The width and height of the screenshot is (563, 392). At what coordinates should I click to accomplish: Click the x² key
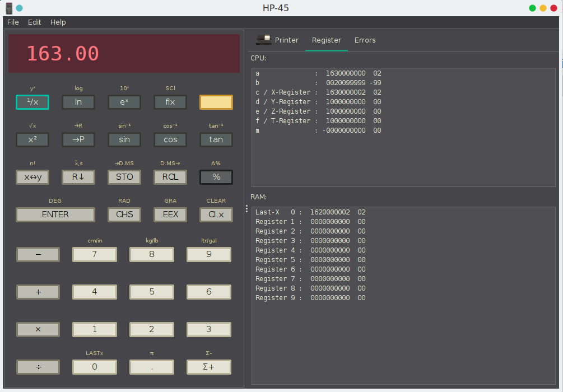[32, 139]
